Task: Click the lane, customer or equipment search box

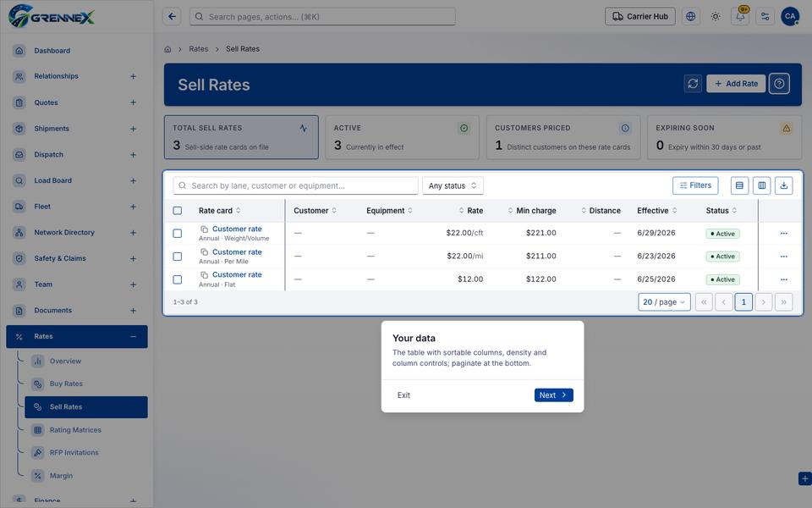Action: (296, 185)
